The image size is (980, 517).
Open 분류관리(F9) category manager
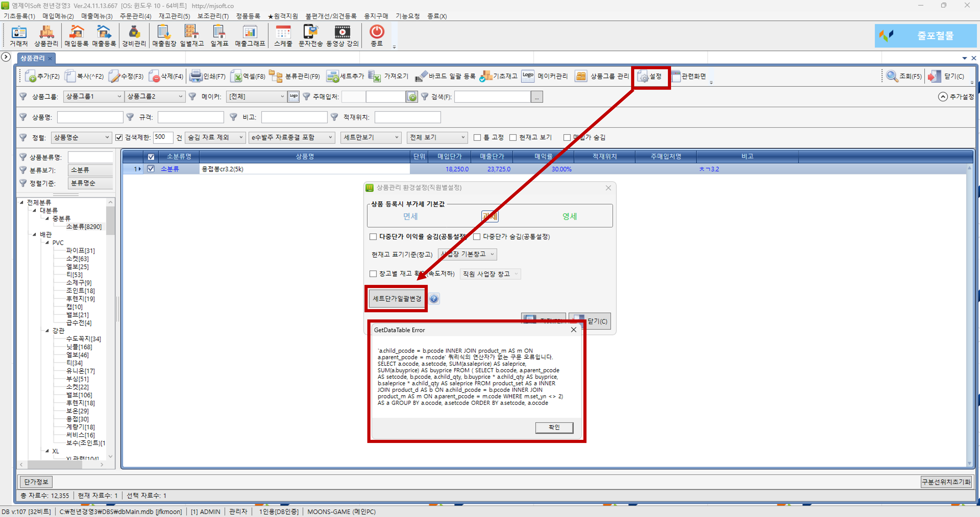[294, 76]
